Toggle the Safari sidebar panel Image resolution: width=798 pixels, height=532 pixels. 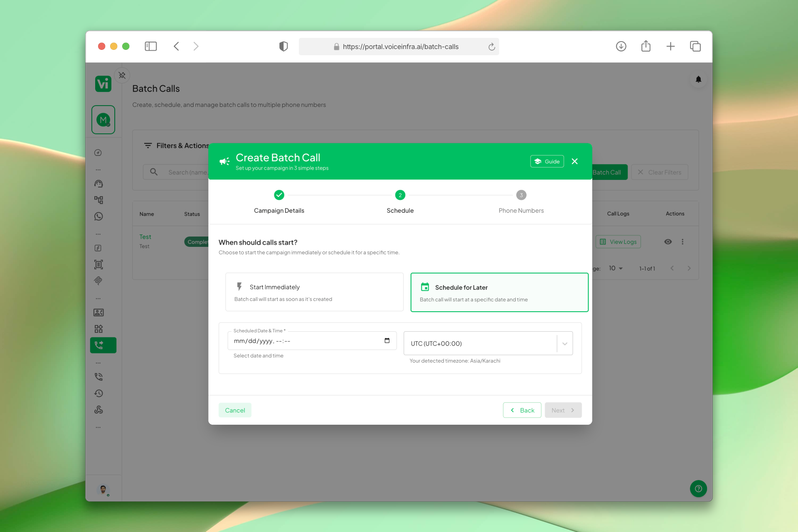point(150,46)
